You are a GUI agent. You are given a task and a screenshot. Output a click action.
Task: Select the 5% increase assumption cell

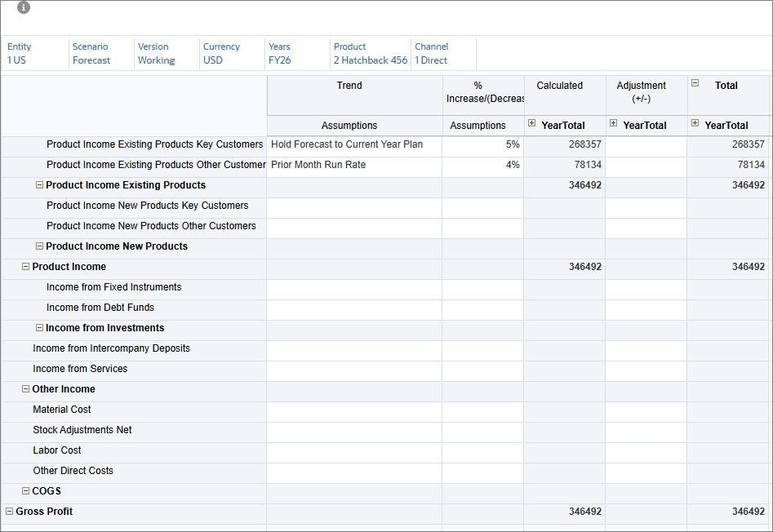482,144
